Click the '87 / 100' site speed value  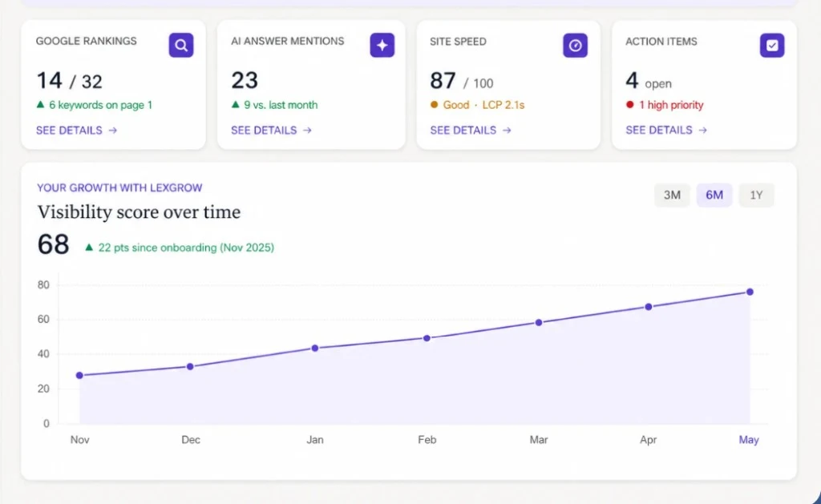(461, 81)
